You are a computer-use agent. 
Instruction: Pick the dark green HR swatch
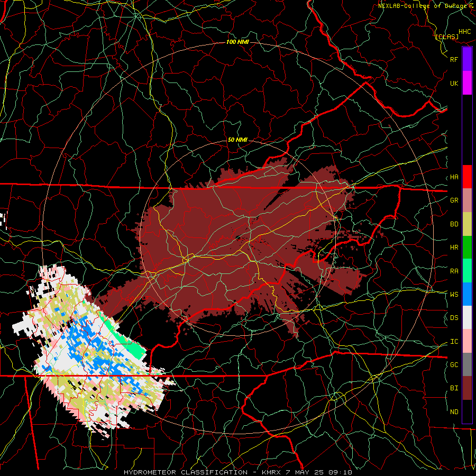tap(467, 248)
